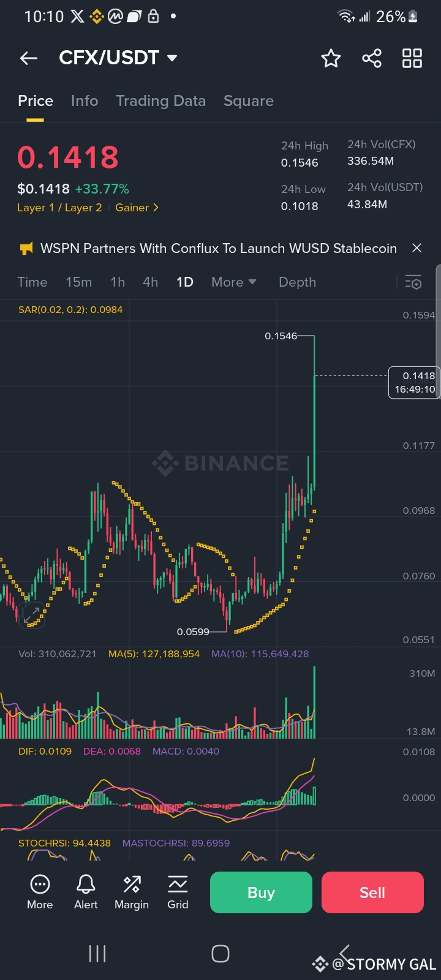
Task: Switch to the Price tab
Action: click(36, 101)
